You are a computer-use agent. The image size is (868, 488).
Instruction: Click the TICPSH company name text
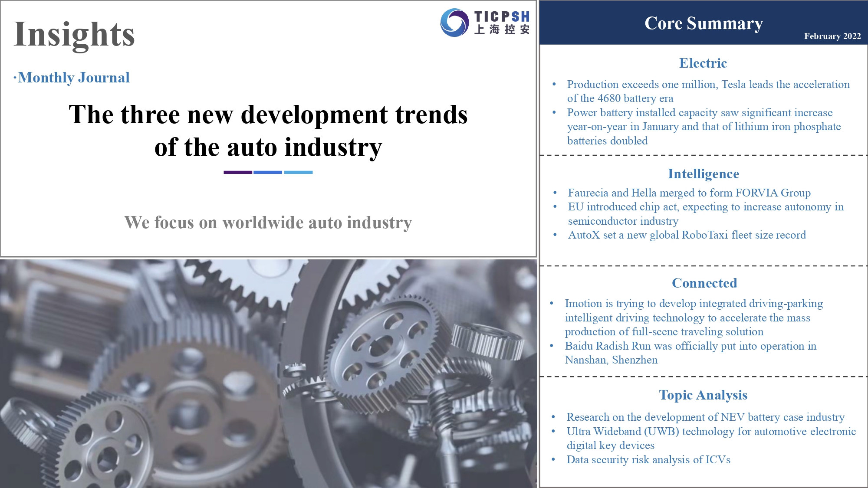(x=502, y=17)
